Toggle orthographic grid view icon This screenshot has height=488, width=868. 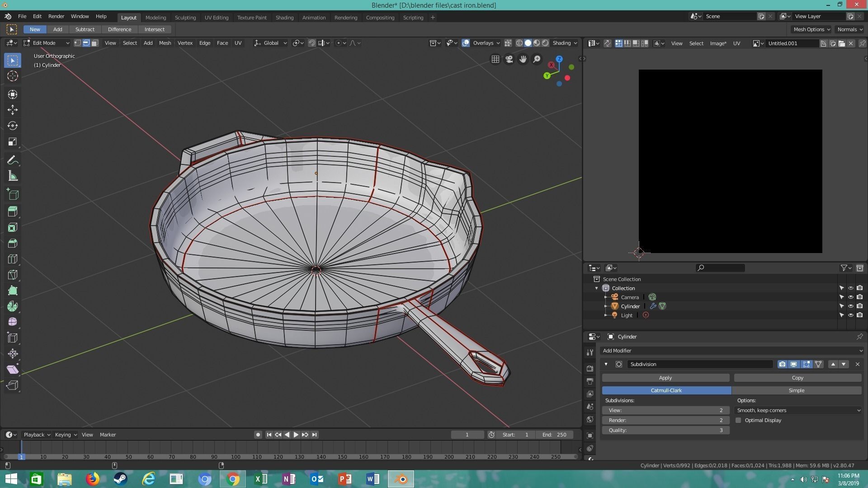(x=495, y=59)
